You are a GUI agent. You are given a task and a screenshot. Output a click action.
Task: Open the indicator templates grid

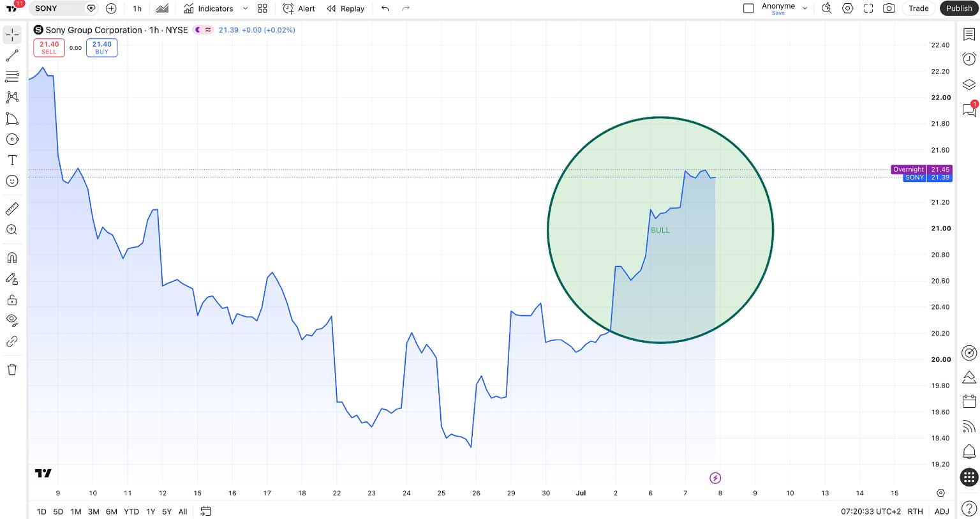pyautogui.click(x=262, y=8)
